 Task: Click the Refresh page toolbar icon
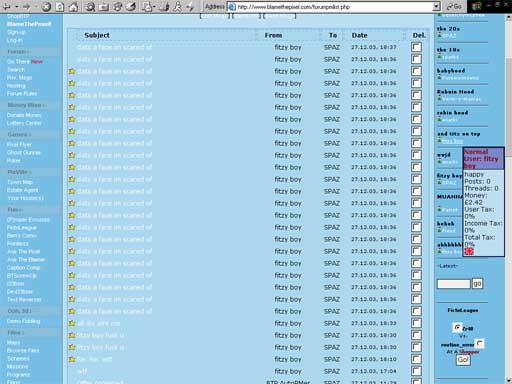coord(60,7)
